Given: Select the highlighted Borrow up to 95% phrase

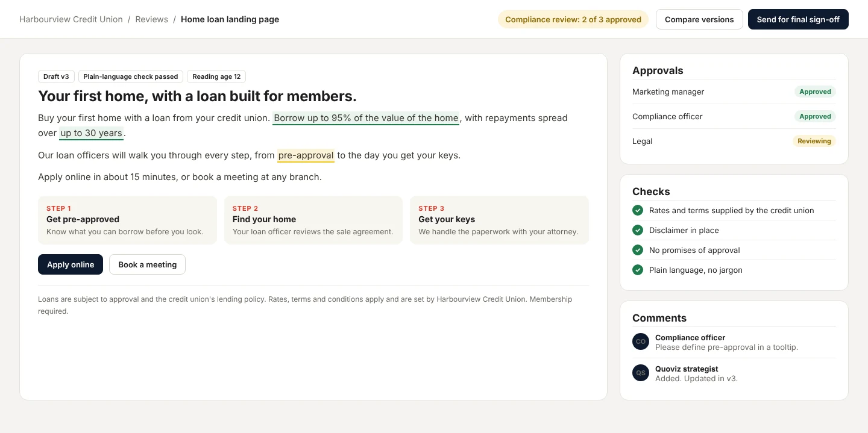Looking at the screenshot, I should [x=366, y=118].
